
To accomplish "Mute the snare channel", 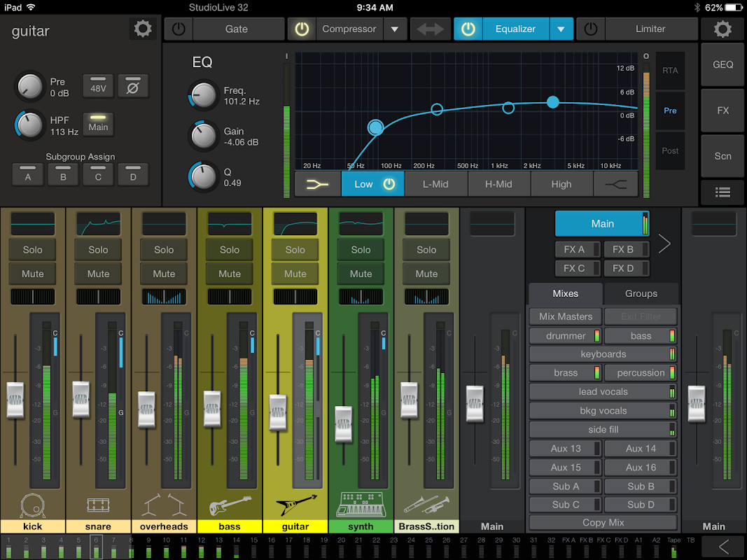I will click(98, 274).
